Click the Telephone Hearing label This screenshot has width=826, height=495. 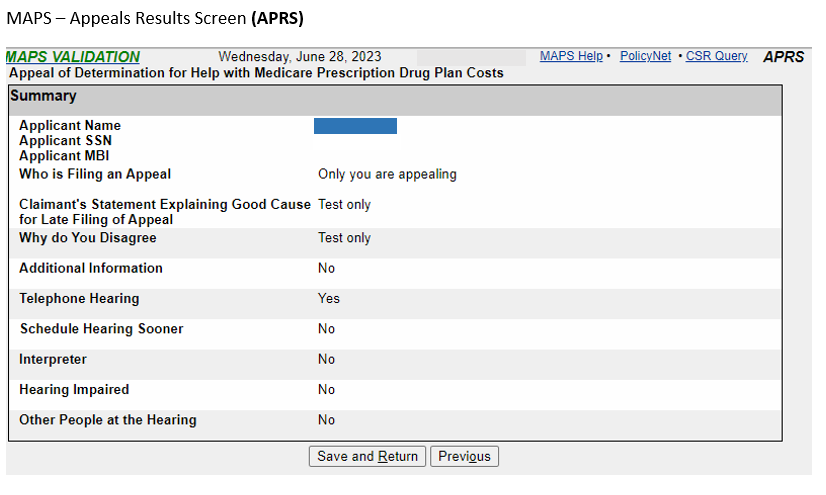pos(79,298)
